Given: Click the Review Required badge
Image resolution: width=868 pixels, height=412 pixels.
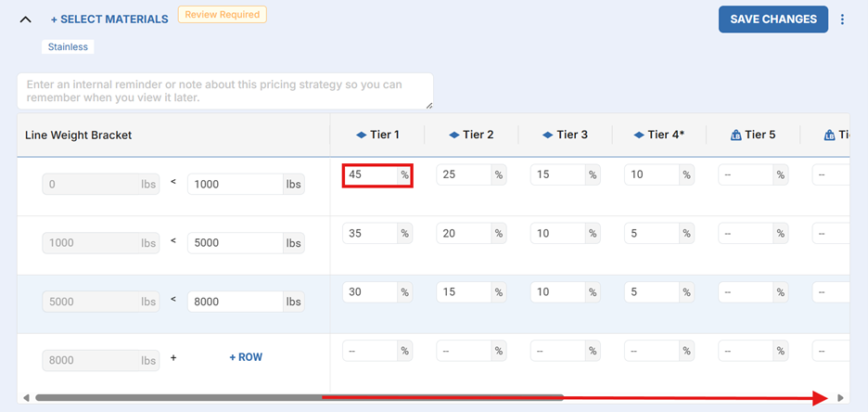Looking at the screenshot, I should pyautogui.click(x=223, y=15).
